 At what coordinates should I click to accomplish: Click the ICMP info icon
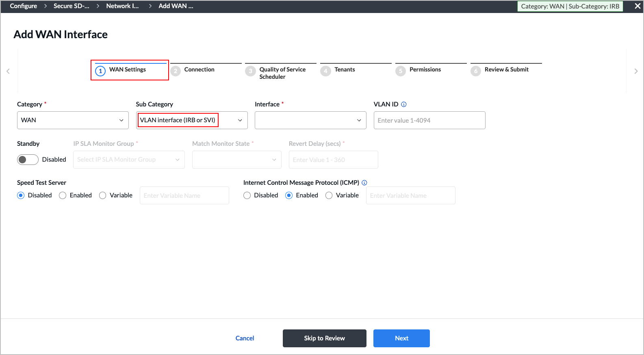tap(364, 183)
